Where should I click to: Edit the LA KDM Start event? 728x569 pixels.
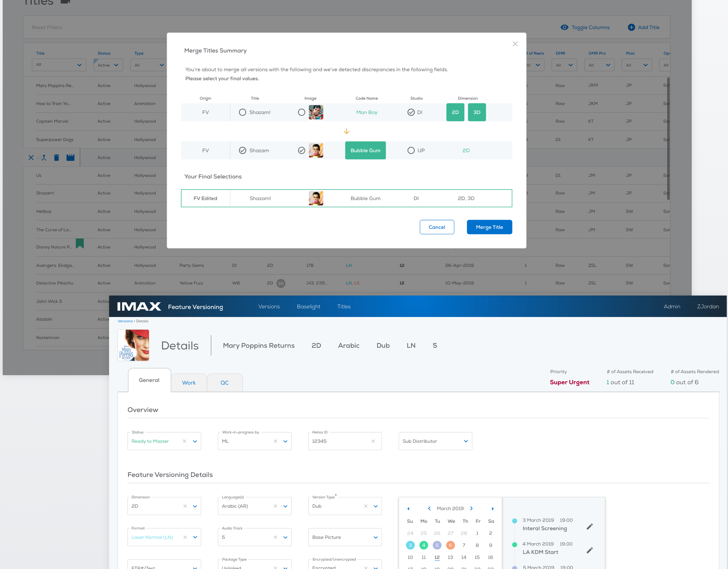tap(590, 550)
